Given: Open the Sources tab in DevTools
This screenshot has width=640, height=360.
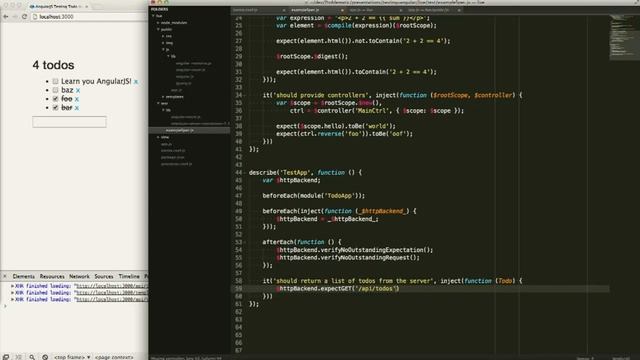Looking at the screenshot, I should click(x=104, y=276).
